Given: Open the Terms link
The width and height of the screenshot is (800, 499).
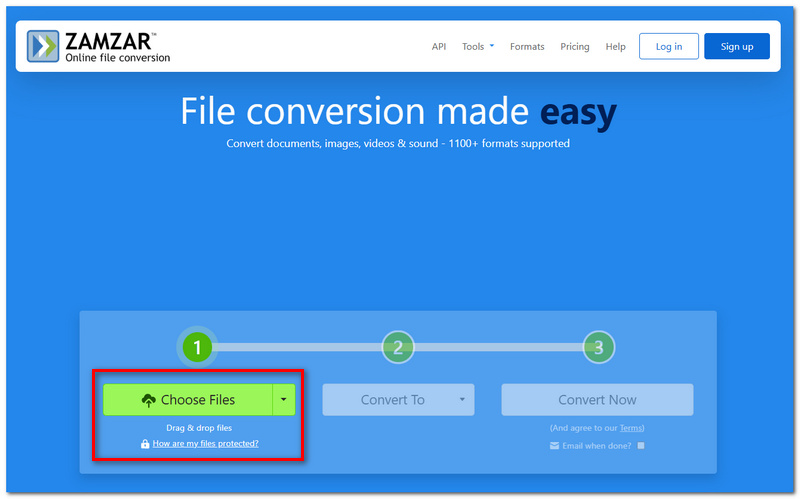Looking at the screenshot, I should [631, 428].
